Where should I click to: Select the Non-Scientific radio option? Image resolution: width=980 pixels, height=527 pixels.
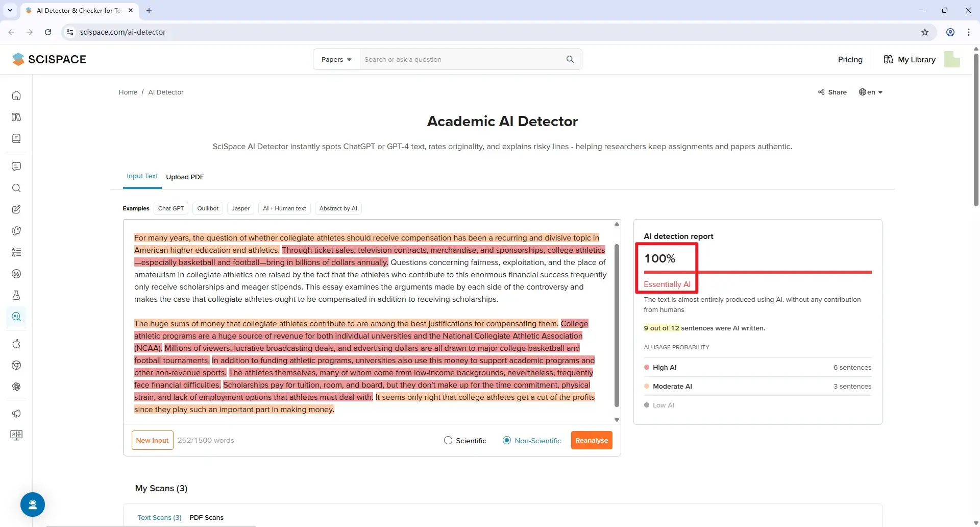coord(507,440)
